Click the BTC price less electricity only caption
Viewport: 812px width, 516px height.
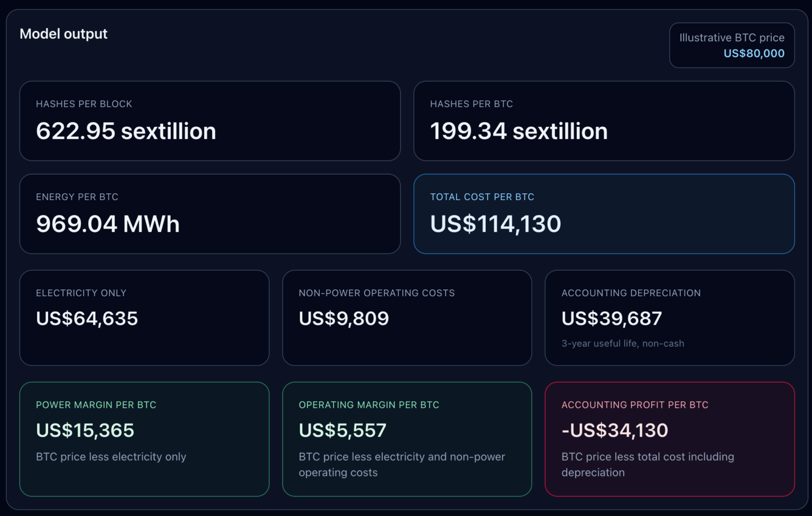tap(111, 457)
